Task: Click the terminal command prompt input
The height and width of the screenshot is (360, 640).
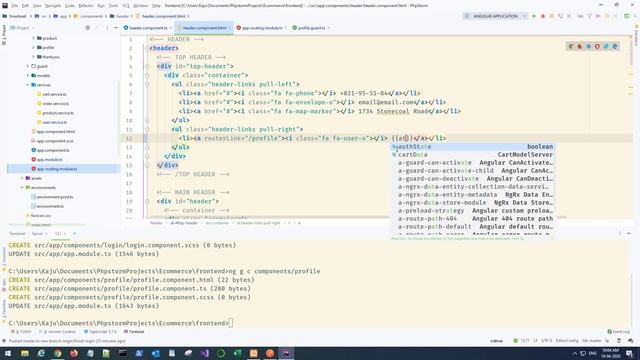Action: (x=231, y=323)
